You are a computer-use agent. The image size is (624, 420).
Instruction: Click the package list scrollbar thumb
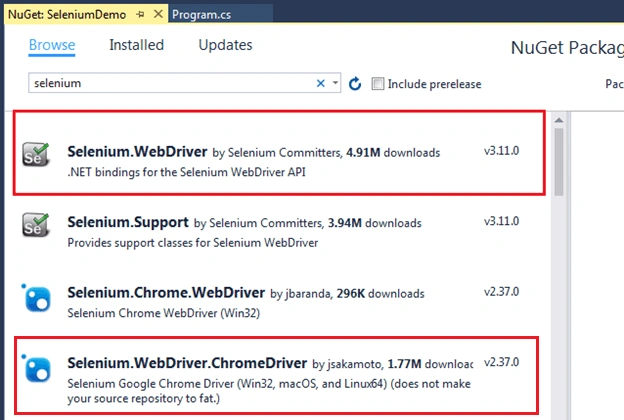(559, 162)
